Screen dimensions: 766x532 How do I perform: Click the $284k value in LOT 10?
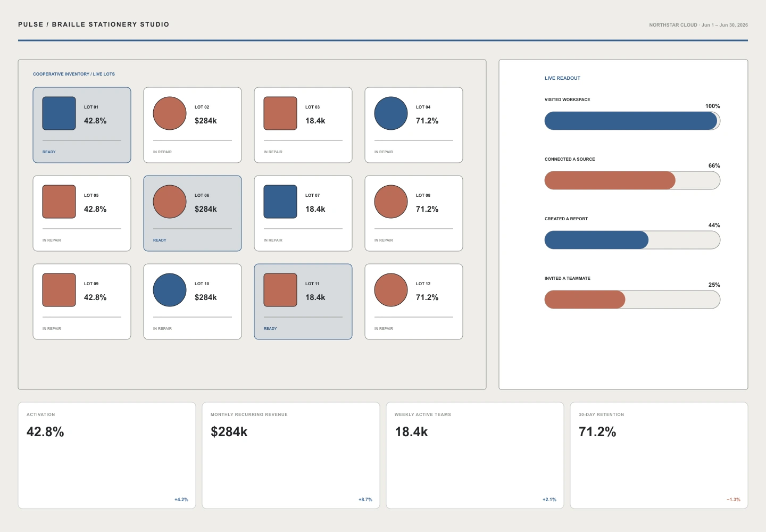click(206, 297)
